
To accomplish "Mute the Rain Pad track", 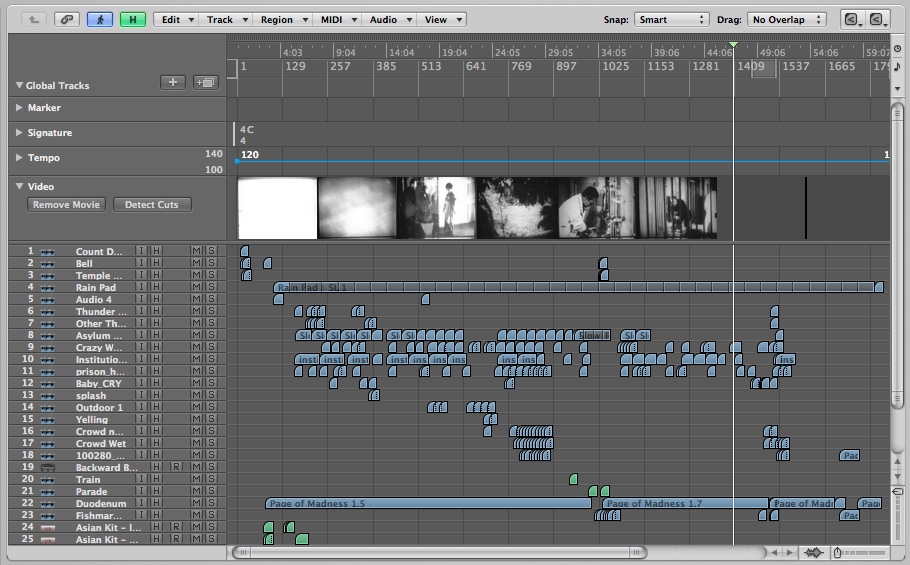I will click(196, 287).
